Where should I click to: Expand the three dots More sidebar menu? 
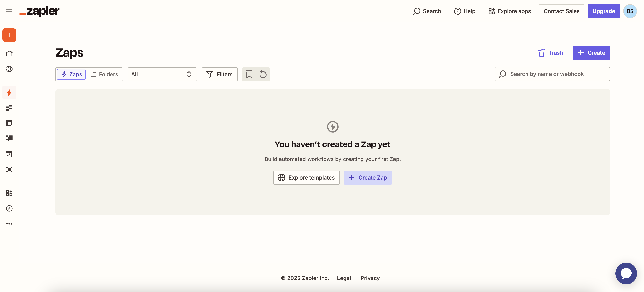9,224
